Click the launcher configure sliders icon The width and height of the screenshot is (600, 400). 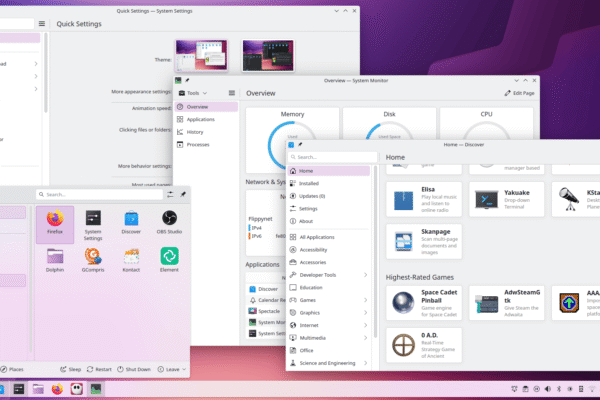pyautogui.click(x=170, y=194)
